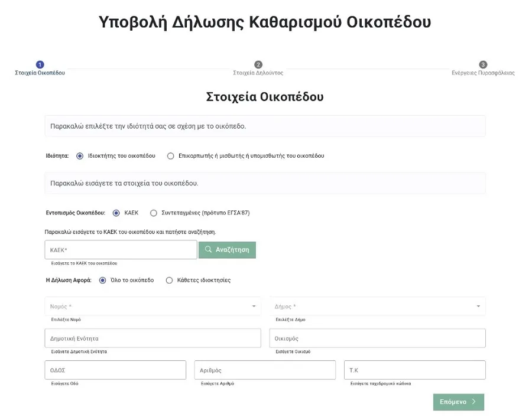Viewport: 532px width, 420px height.
Task: Click the Ενέργειες Πυρασφάλειας step label
Action: [x=483, y=73]
